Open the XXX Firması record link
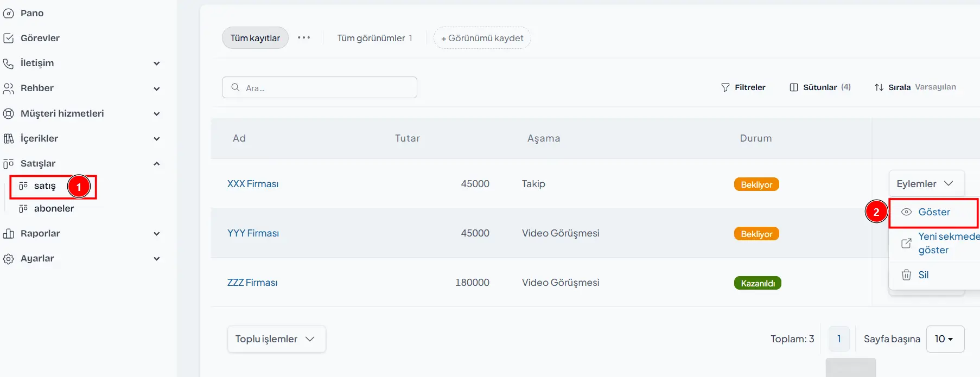 (253, 184)
